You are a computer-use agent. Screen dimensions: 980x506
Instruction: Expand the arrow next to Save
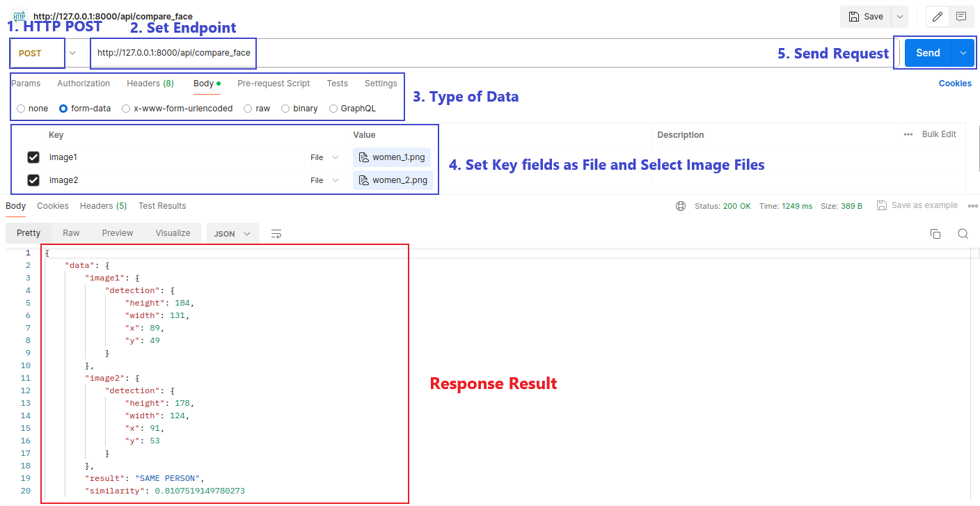tap(900, 17)
